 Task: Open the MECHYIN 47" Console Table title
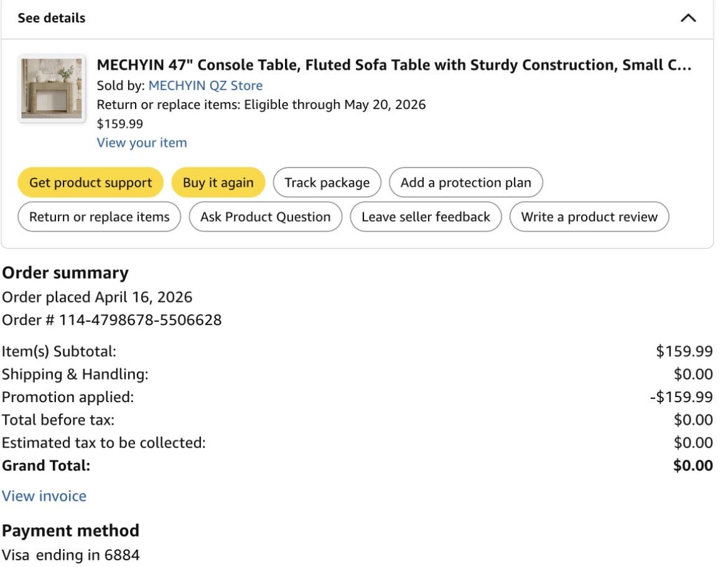tap(394, 65)
